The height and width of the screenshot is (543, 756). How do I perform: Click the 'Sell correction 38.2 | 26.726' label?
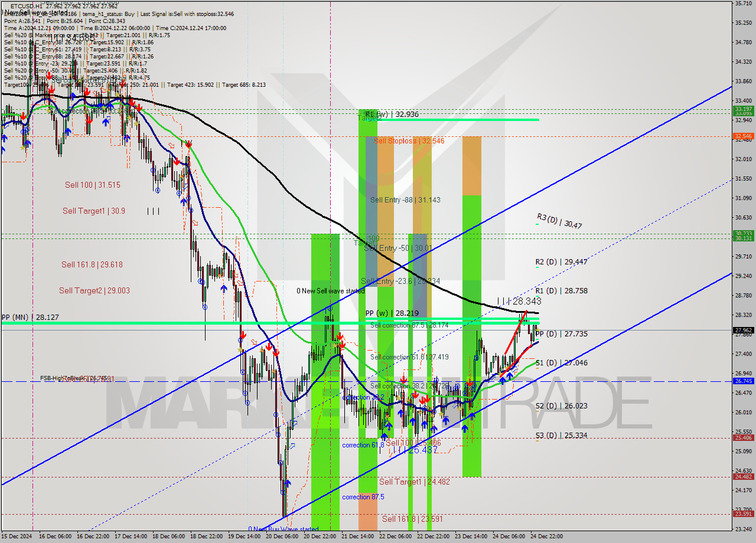point(409,386)
